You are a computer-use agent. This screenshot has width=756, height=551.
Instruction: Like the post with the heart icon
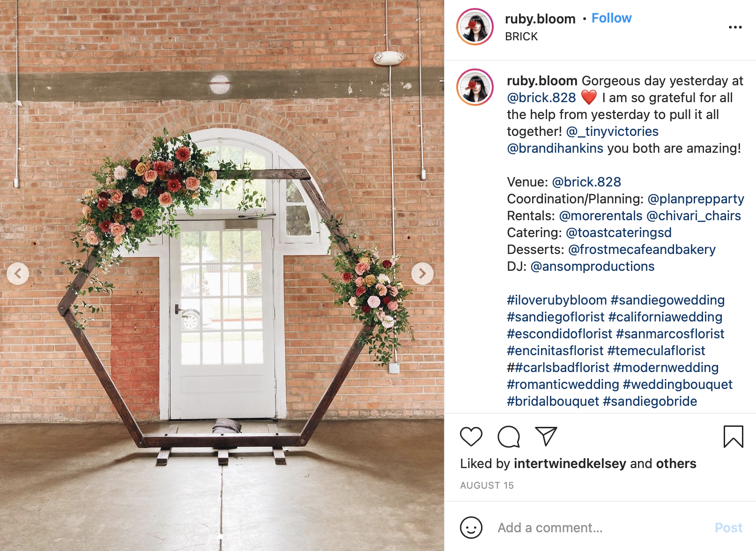pos(471,437)
